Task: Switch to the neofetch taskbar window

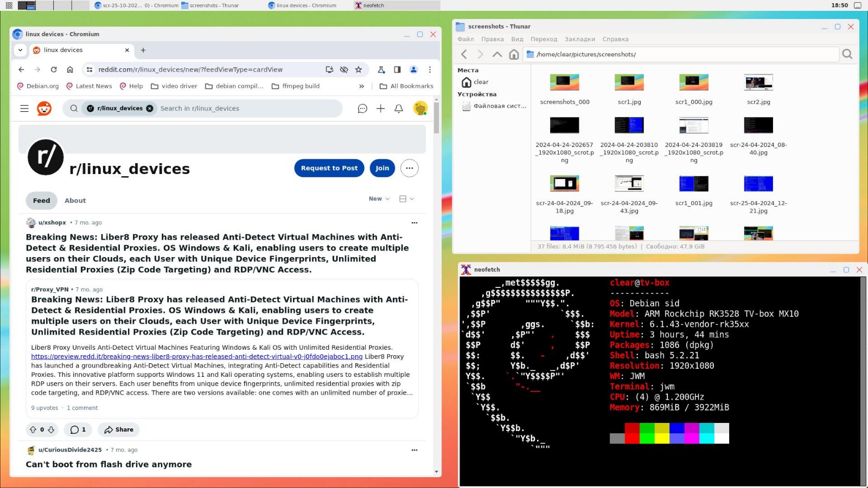Action: 397,5
